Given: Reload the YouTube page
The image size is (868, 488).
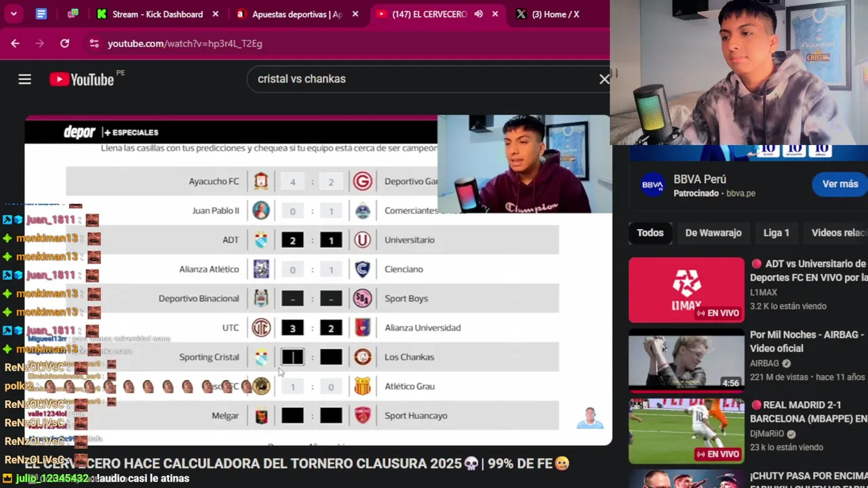Looking at the screenshot, I should click(x=64, y=43).
